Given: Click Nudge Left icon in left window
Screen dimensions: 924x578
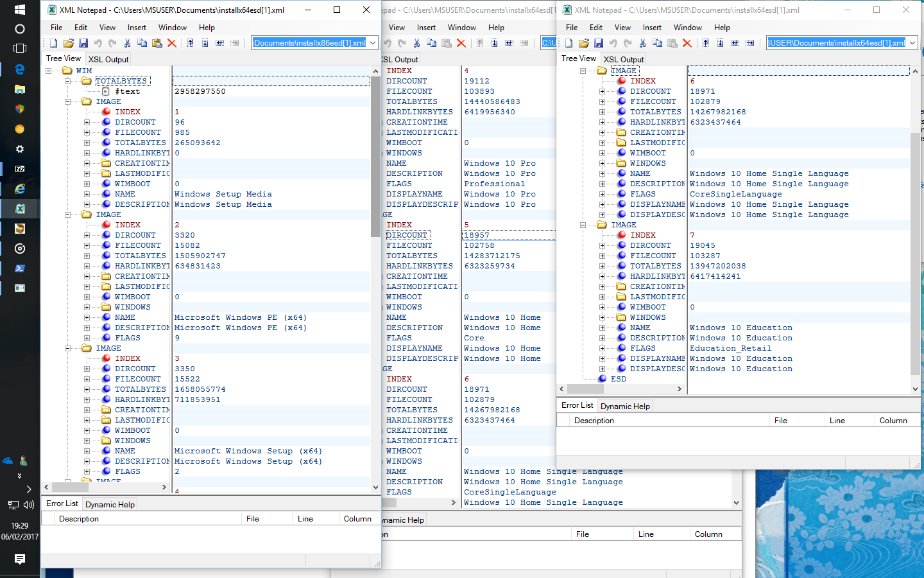Looking at the screenshot, I should click(220, 43).
